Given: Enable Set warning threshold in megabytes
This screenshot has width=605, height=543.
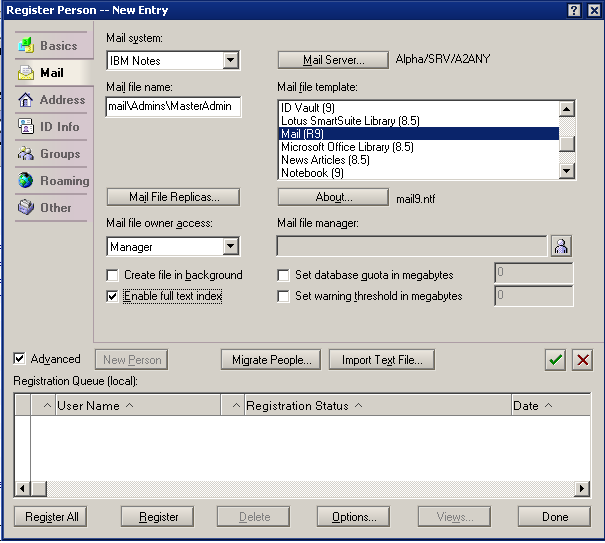Looking at the screenshot, I should coord(283,296).
